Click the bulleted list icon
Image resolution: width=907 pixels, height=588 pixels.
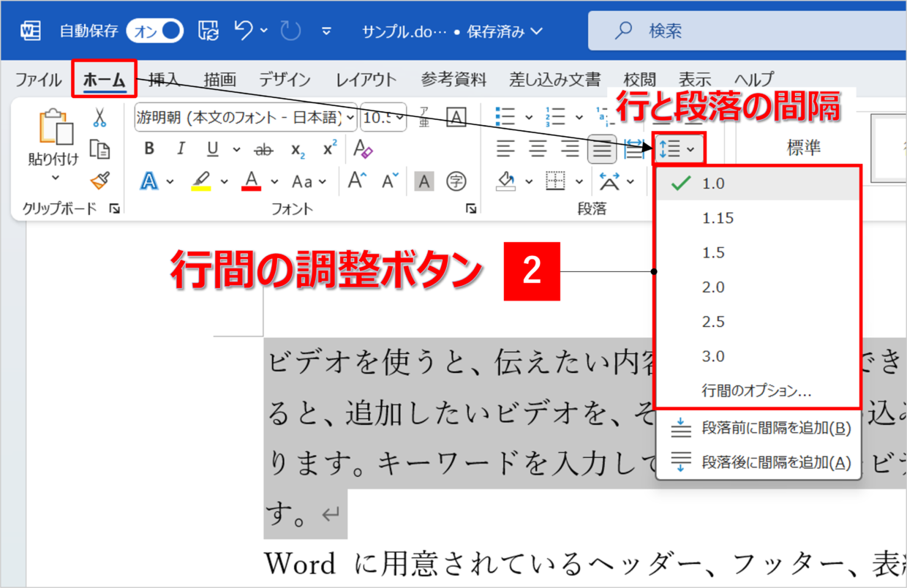click(x=505, y=117)
